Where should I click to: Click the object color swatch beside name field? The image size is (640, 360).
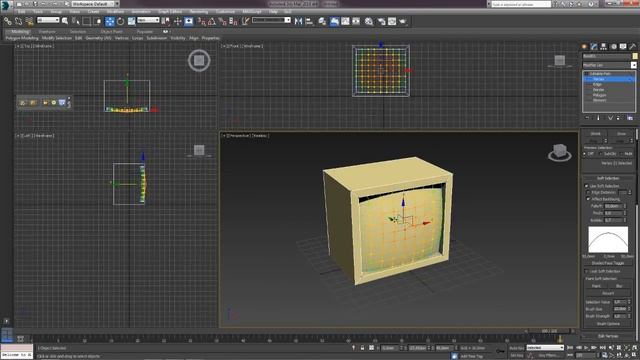click(x=635, y=56)
